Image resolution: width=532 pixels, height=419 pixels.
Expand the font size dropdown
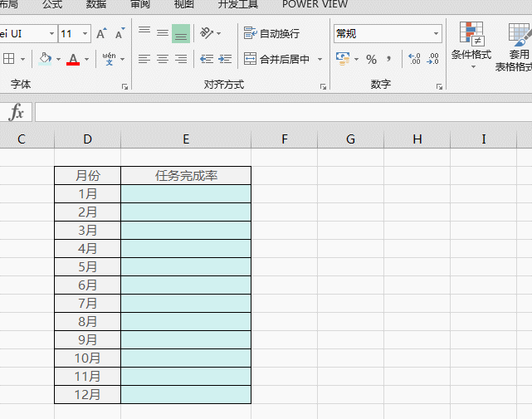[x=85, y=34]
